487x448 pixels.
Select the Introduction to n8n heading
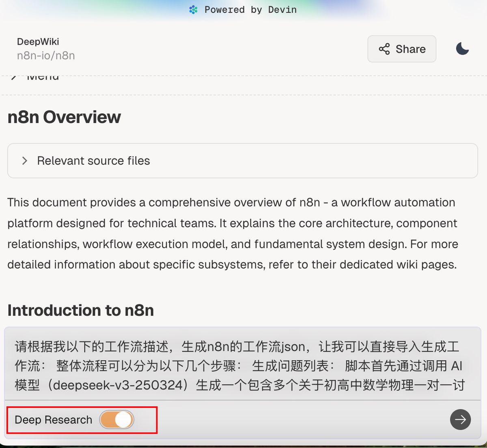click(81, 310)
